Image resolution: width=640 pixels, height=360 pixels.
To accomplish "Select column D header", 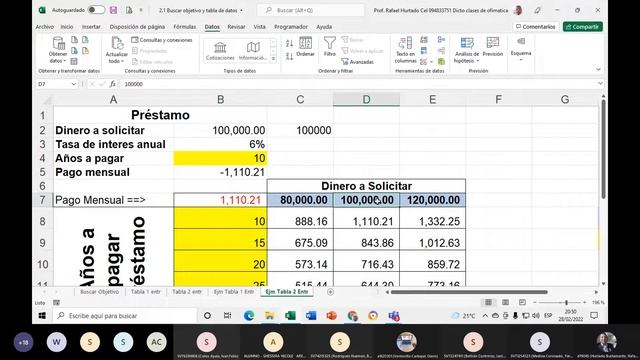I will tap(366, 99).
